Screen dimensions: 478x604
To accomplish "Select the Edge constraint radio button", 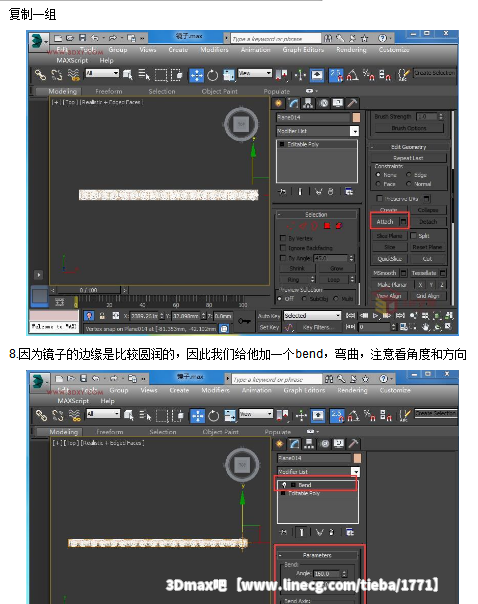I will click(x=409, y=175).
